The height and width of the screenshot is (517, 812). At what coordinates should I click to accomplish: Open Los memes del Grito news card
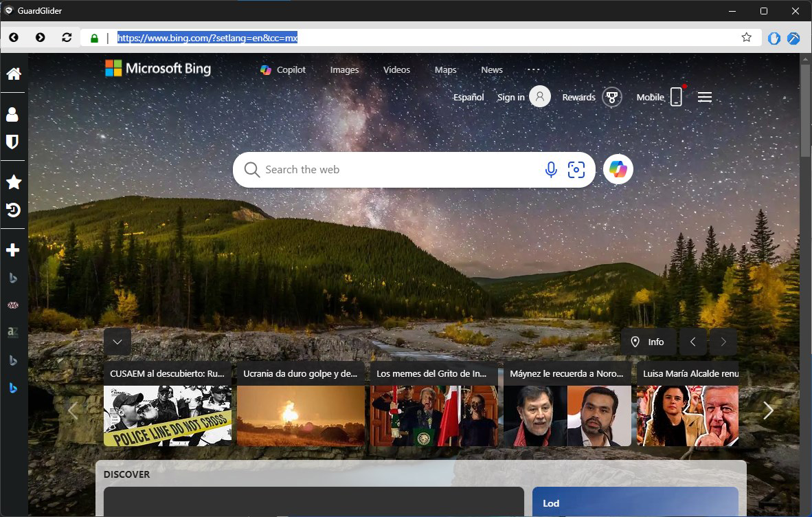coord(434,404)
